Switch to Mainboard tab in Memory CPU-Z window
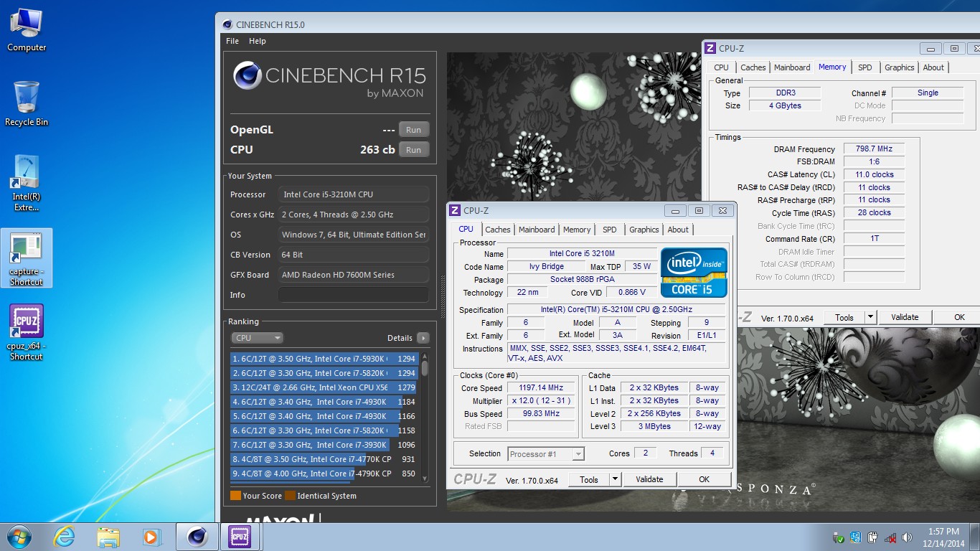The width and height of the screenshot is (980, 551). coord(792,67)
